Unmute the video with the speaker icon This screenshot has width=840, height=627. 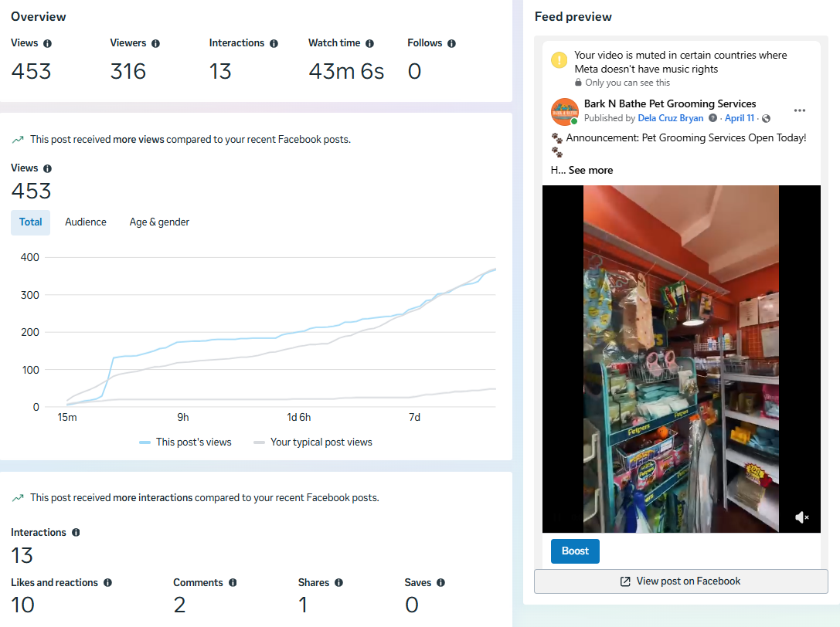coord(801,517)
